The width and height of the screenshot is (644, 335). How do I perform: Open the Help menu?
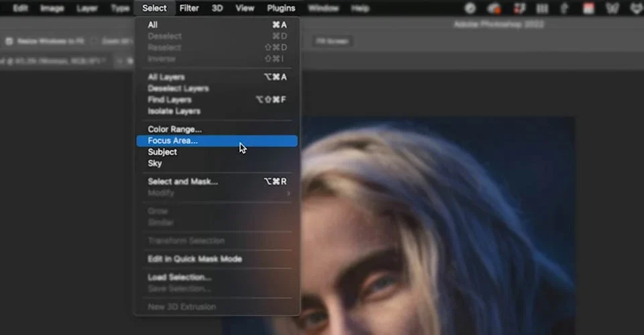360,8
